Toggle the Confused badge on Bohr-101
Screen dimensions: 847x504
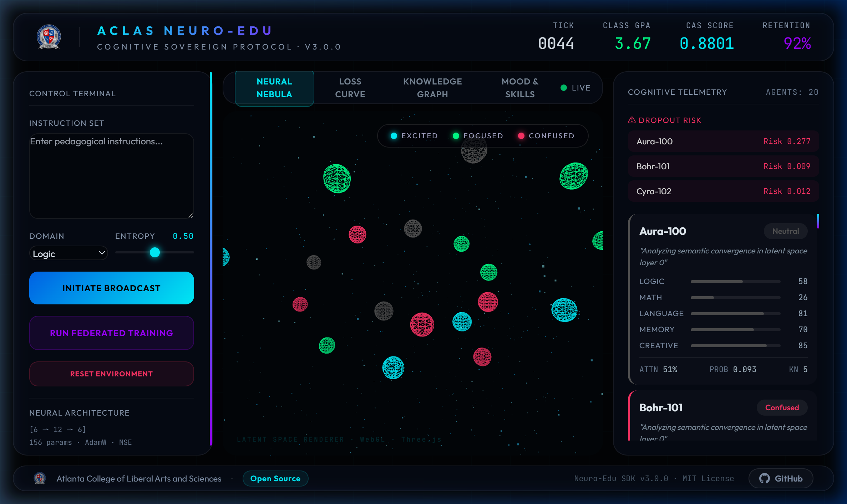782,408
